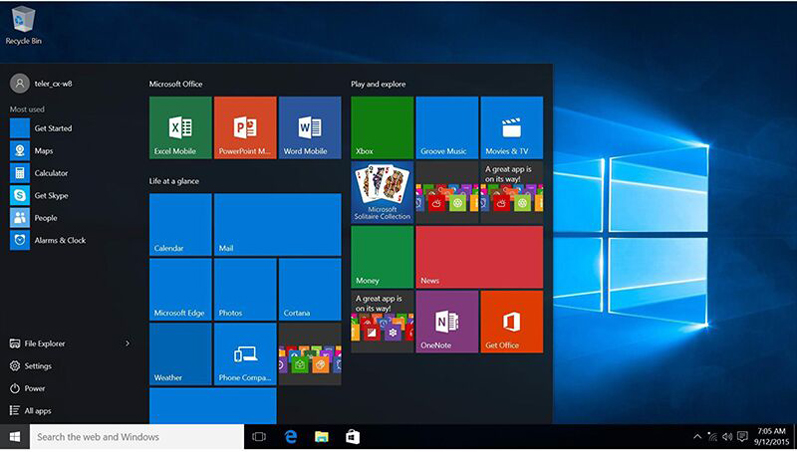Launch Phone Companion tile
Screen dimensions: 800x452
tap(245, 354)
